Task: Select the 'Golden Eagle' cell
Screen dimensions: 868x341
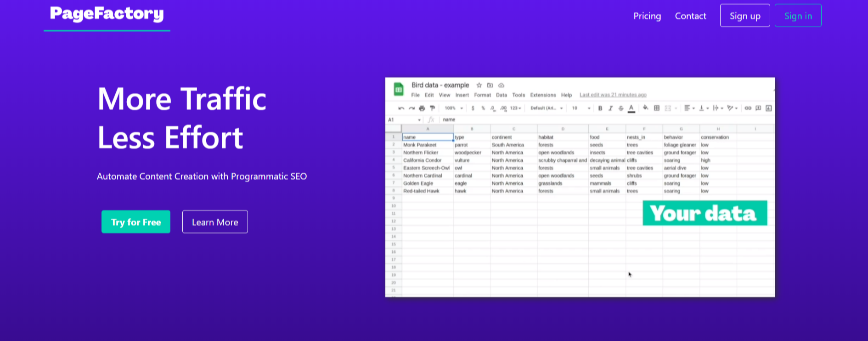Action: click(x=428, y=183)
